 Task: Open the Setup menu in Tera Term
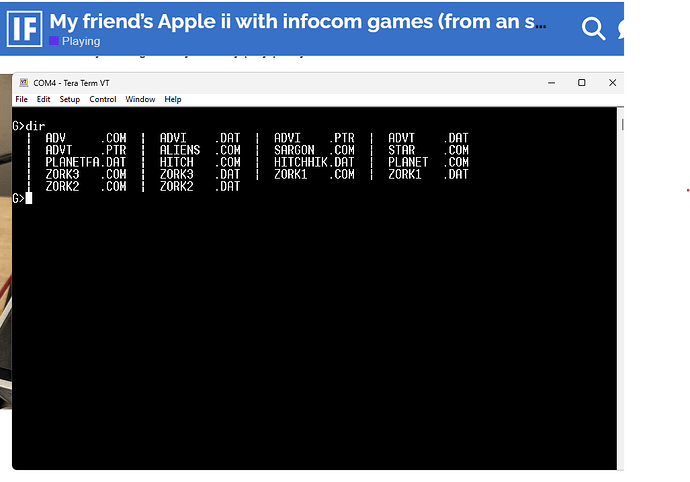pos(70,99)
